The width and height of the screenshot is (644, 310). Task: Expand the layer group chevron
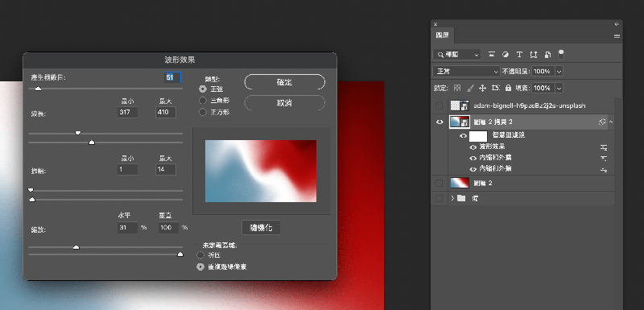[452, 198]
